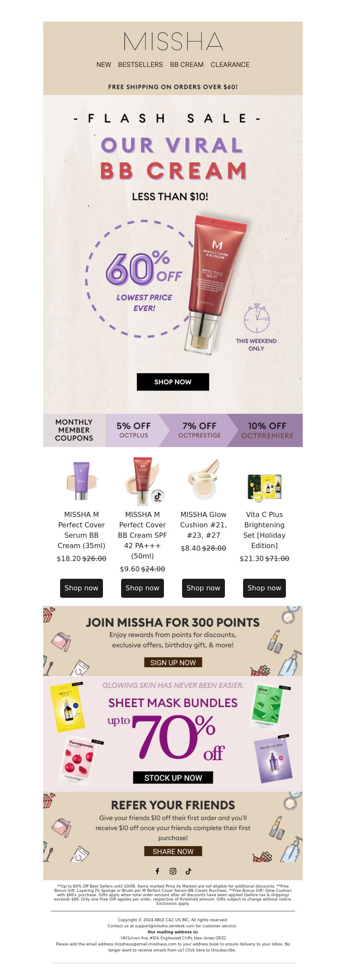Click the Glow Cushion product image

[x=203, y=479]
